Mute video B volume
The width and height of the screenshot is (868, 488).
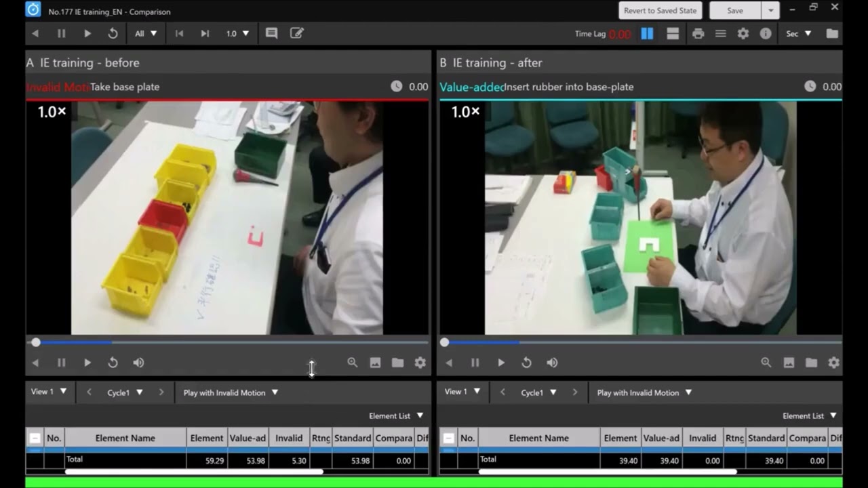552,363
